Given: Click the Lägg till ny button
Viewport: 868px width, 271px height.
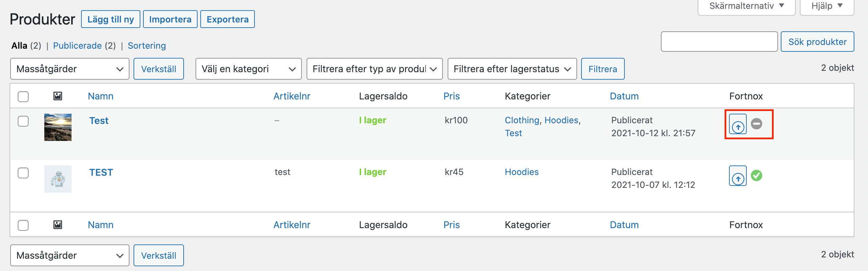Looking at the screenshot, I should coord(110,19).
